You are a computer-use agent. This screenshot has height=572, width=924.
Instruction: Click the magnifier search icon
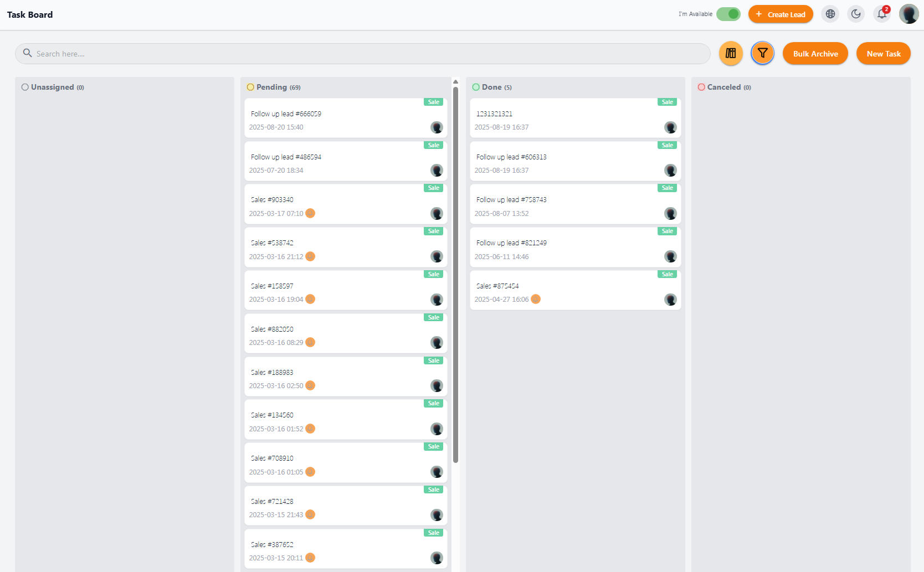tap(27, 53)
